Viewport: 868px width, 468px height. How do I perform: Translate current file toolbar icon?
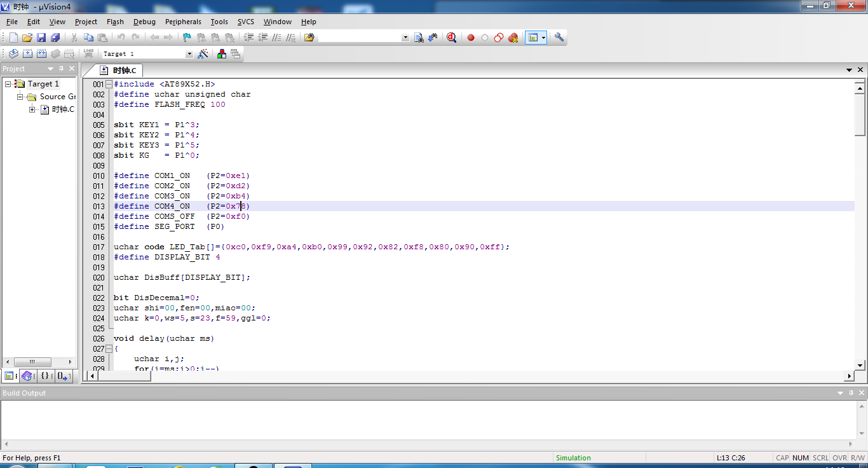[x=13, y=54]
